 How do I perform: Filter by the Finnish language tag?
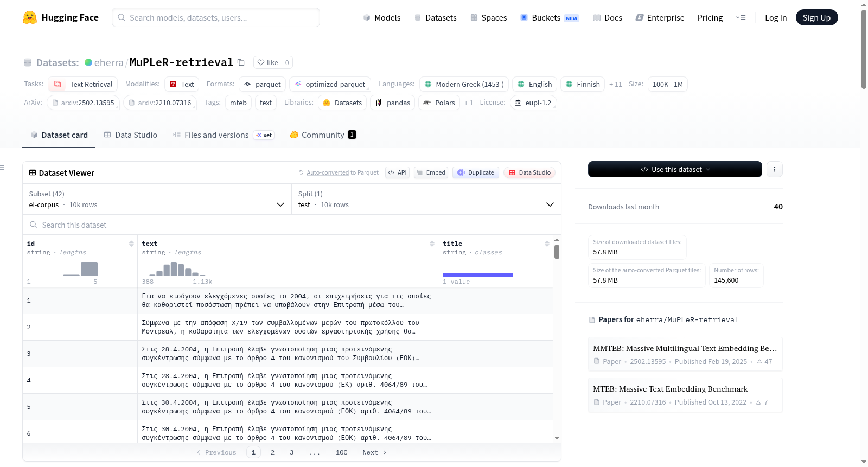coord(583,84)
